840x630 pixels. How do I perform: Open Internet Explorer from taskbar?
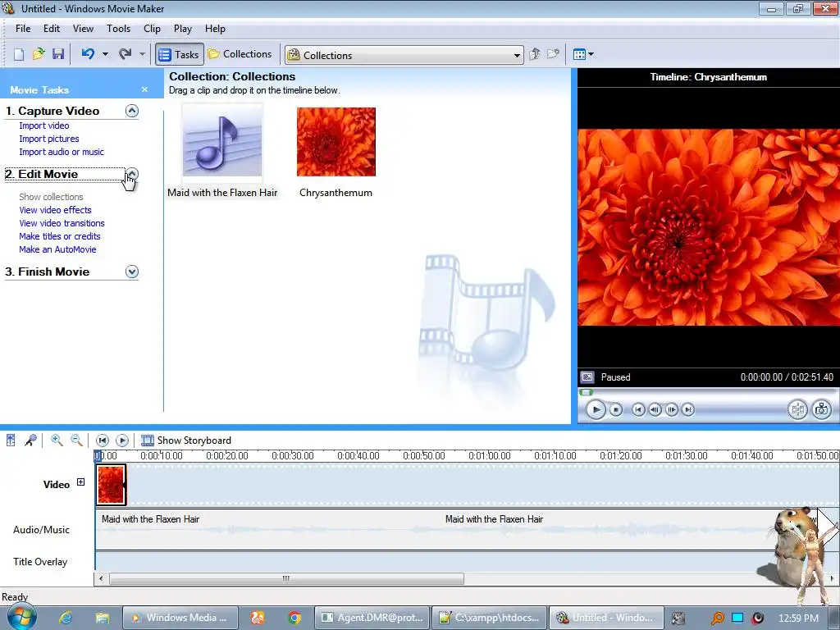66,618
